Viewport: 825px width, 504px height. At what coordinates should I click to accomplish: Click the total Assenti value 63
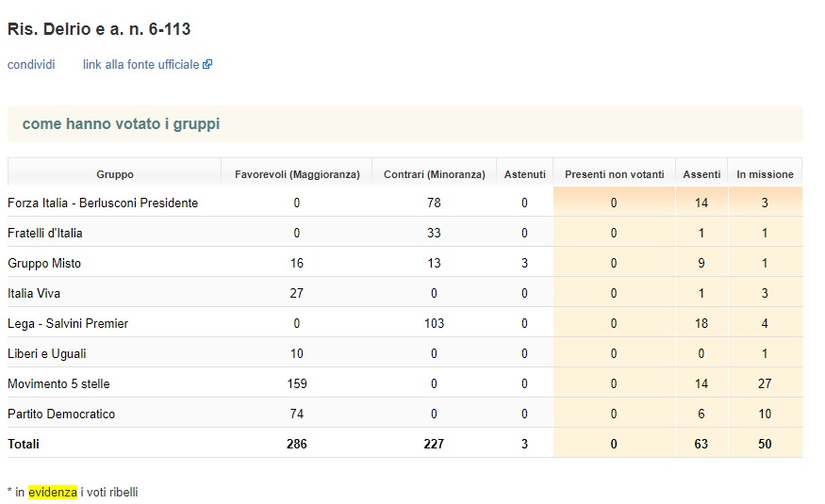point(701,444)
